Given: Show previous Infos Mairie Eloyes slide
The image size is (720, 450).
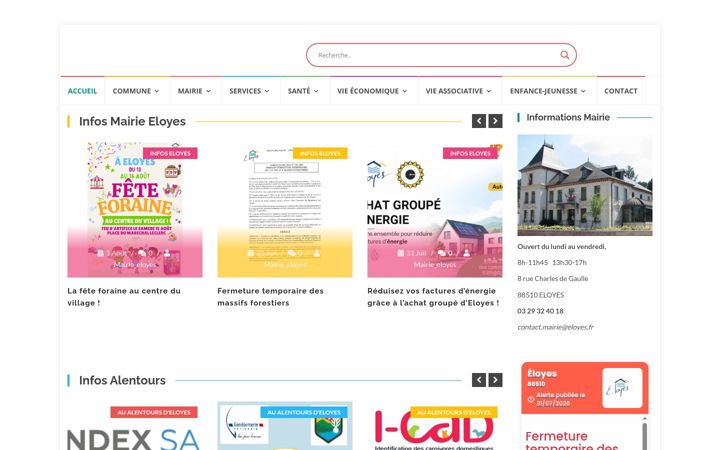Looking at the screenshot, I should click(479, 121).
